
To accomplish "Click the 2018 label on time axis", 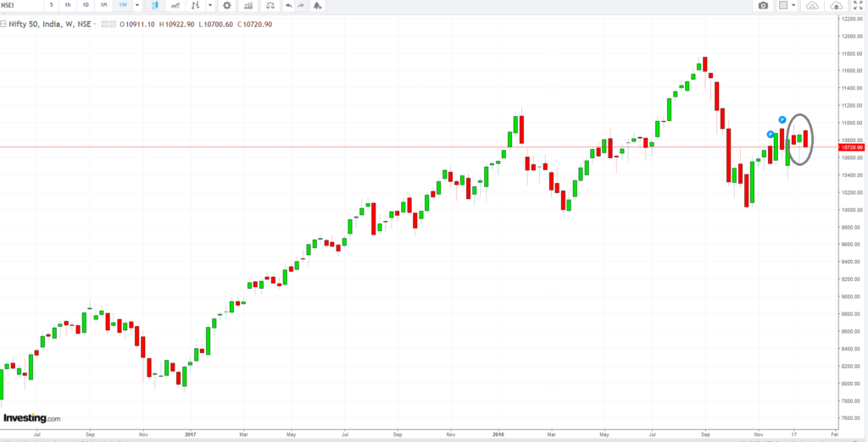I will [497, 434].
